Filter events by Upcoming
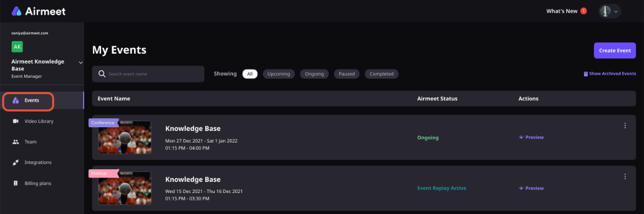Screen dimensions: 644x214 tap(279, 74)
